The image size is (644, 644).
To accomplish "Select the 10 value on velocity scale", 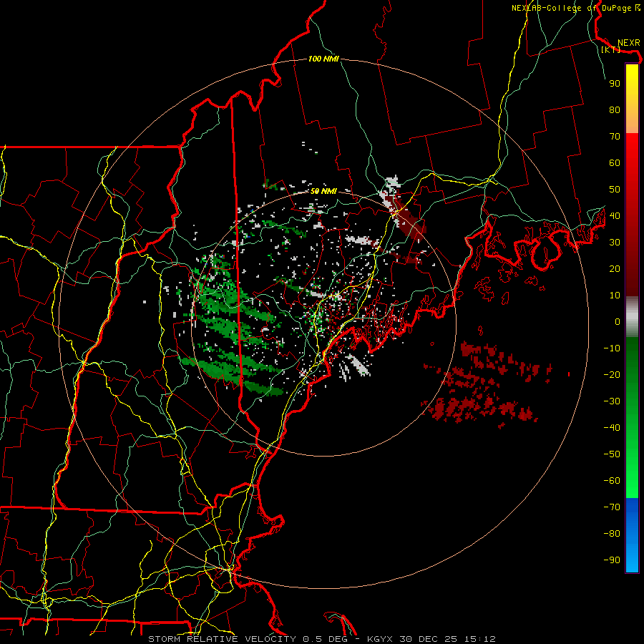I will coord(615,296).
